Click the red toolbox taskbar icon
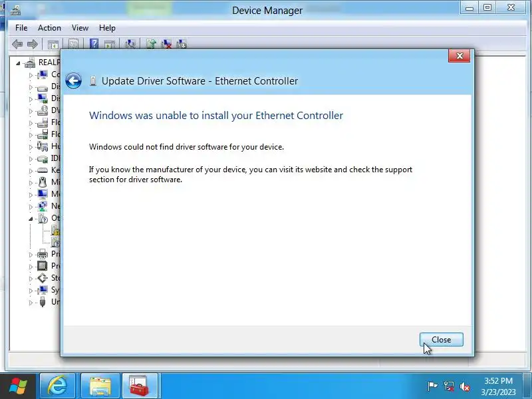This screenshot has width=532, height=399. (140, 386)
